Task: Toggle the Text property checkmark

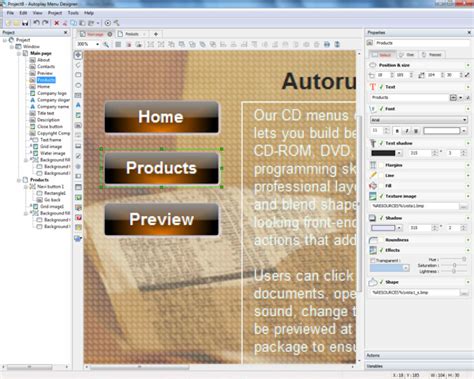Action: tap(381, 87)
